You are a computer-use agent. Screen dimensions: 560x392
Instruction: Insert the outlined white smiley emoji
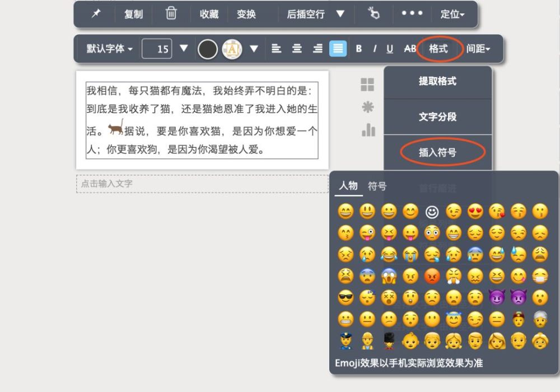[432, 212]
